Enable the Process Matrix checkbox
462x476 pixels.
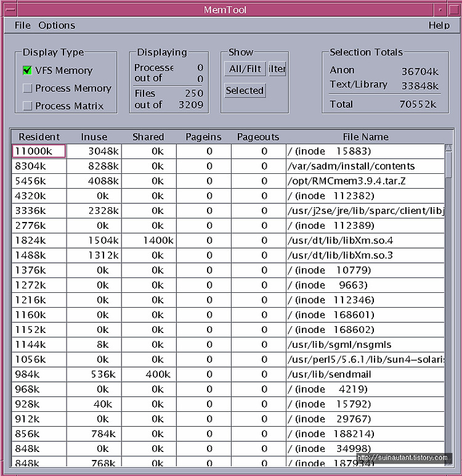[x=27, y=105]
